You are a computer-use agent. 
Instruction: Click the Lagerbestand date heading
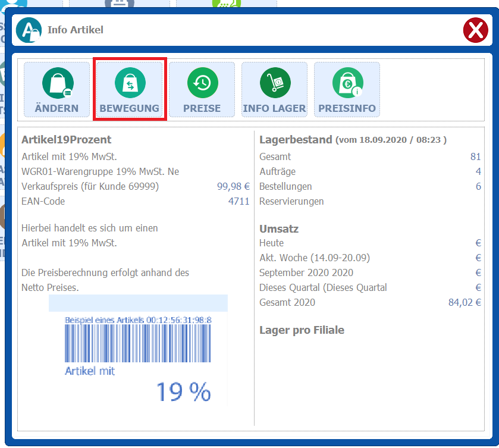click(353, 140)
